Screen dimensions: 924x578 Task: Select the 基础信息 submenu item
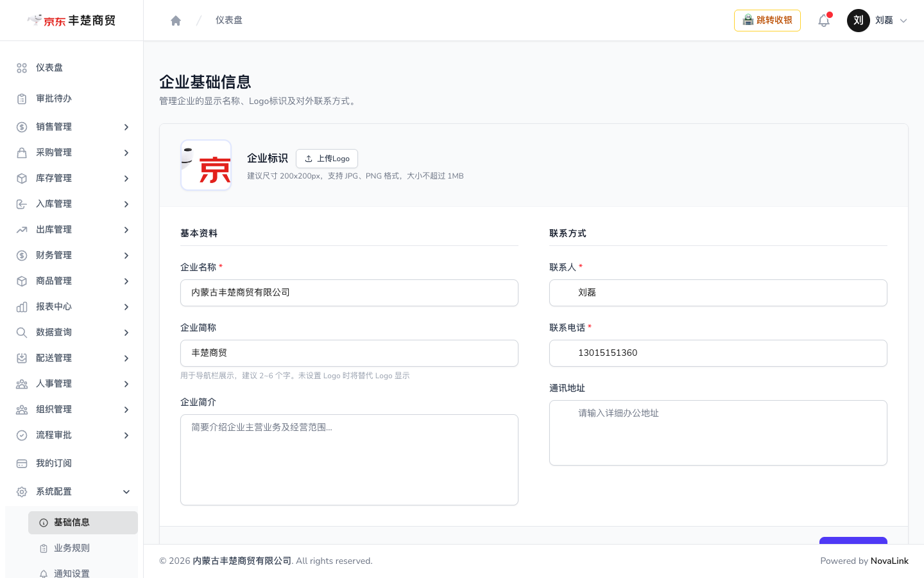point(83,523)
